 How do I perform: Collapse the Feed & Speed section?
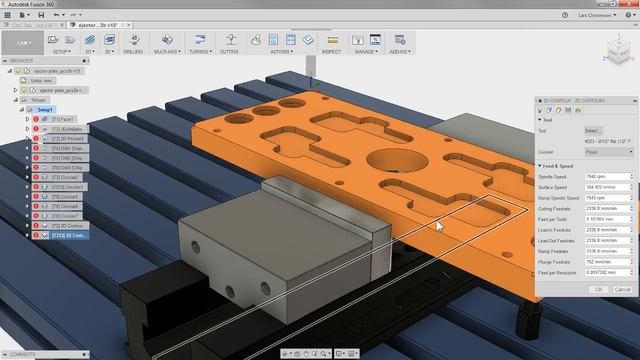(x=540, y=166)
